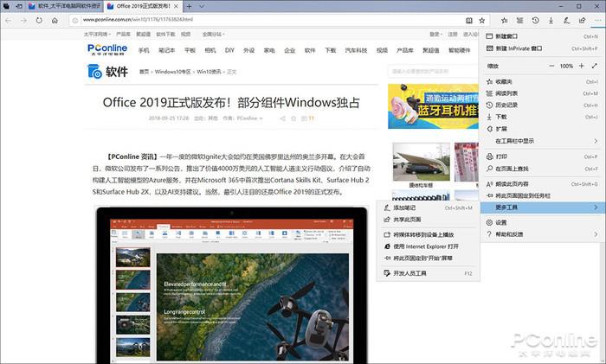The image size is (606, 364).
Task: Click the site info icon in address bar
Action: 75,21
